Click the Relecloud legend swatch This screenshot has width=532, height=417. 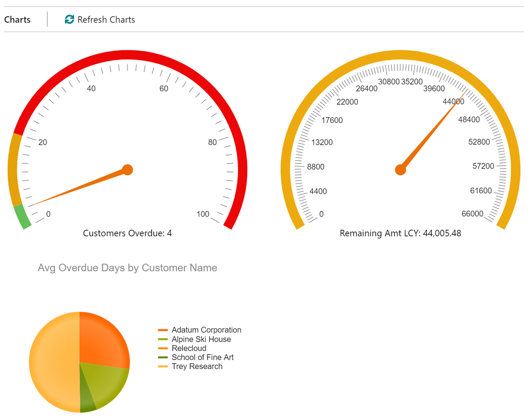click(162, 348)
